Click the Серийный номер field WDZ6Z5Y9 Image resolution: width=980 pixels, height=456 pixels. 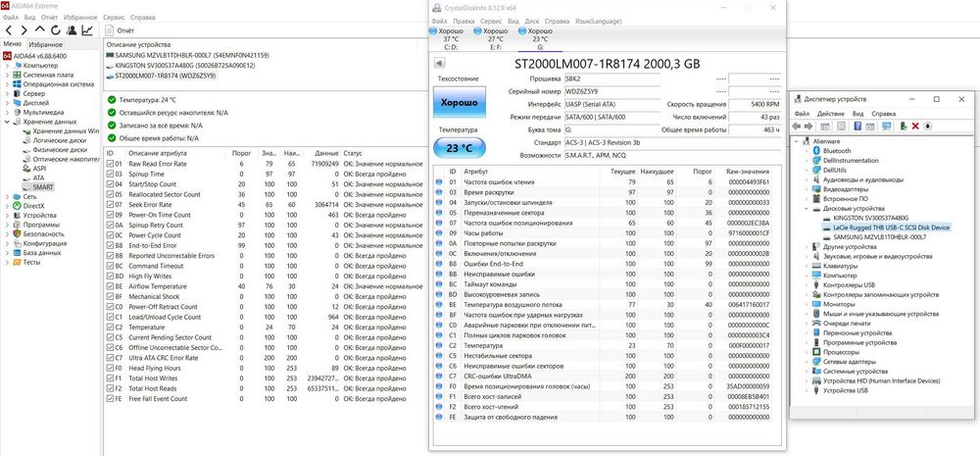tap(611, 91)
